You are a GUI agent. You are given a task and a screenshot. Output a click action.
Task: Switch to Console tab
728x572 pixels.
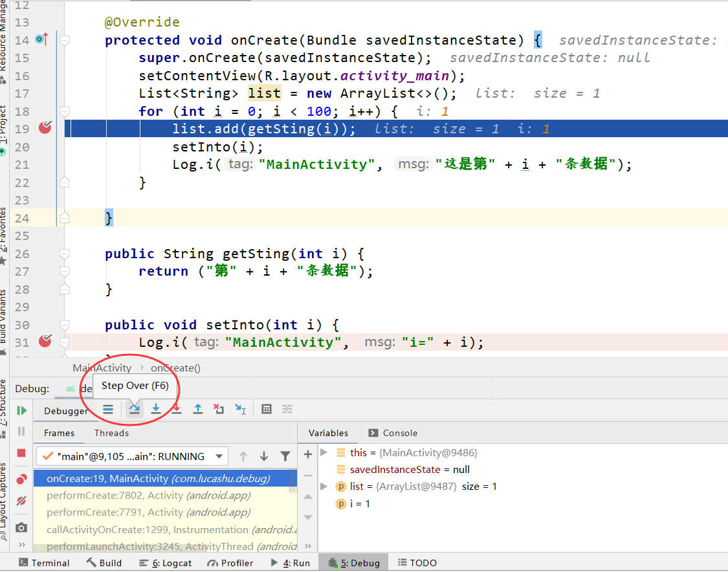click(393, 433)
